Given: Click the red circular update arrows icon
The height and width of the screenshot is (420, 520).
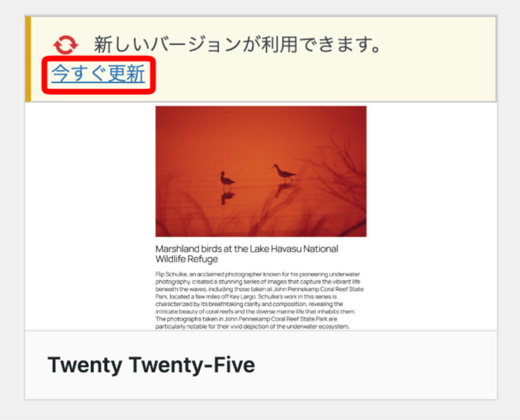Looking at the screenshot, I should click(66, 45).
